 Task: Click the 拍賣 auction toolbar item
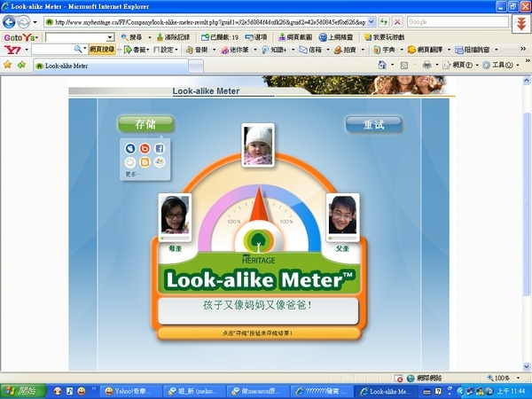pos(346,50)
